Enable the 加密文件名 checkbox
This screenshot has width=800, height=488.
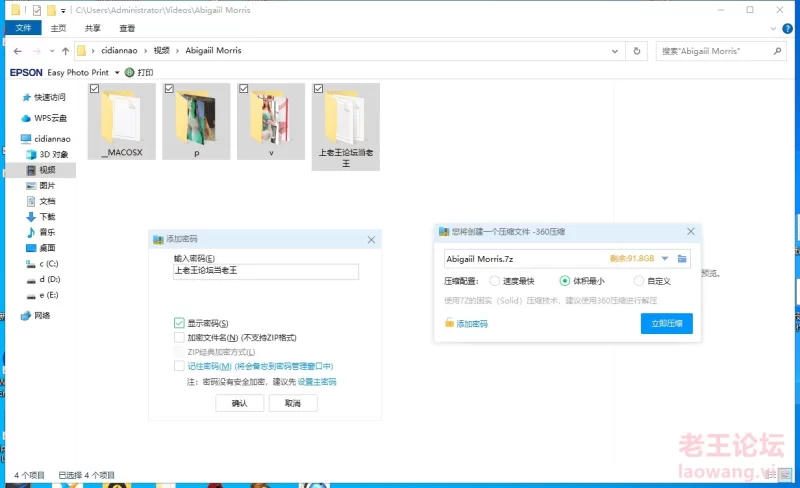click(x=179, y=338)
